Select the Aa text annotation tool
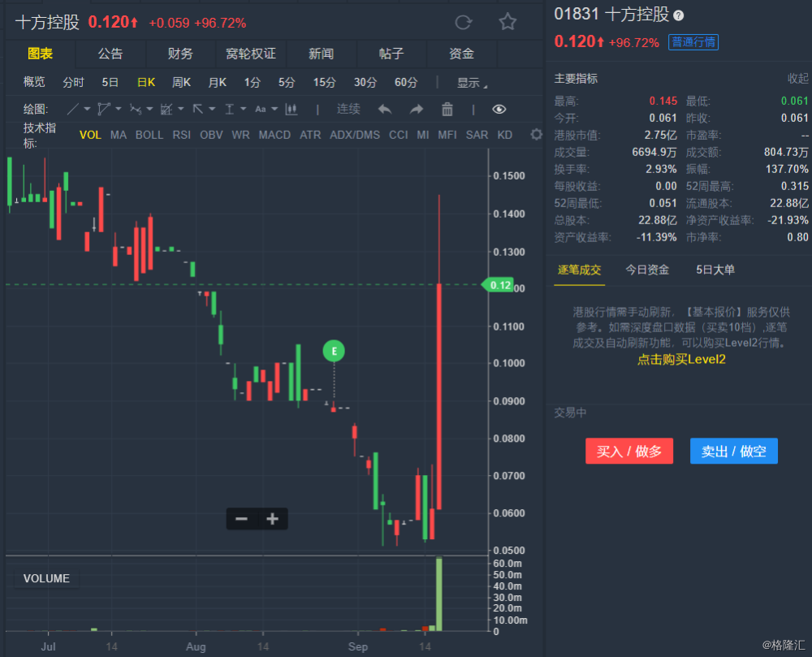This screenshot has width=812, height=657. click(261, 110)
